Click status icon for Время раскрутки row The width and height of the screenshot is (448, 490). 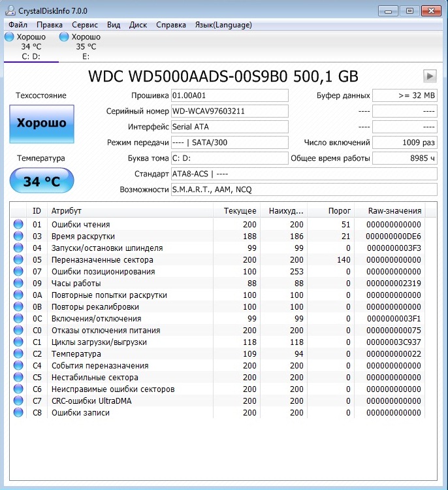point(18,236)
